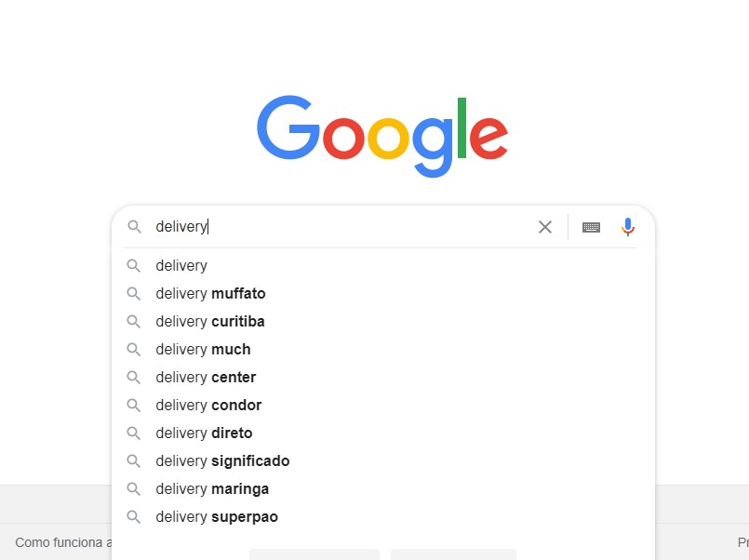Viewport: 749px width, 560px height.
Task: Select the 'delivery muffato' suggestion
Action: click(210, 293)
